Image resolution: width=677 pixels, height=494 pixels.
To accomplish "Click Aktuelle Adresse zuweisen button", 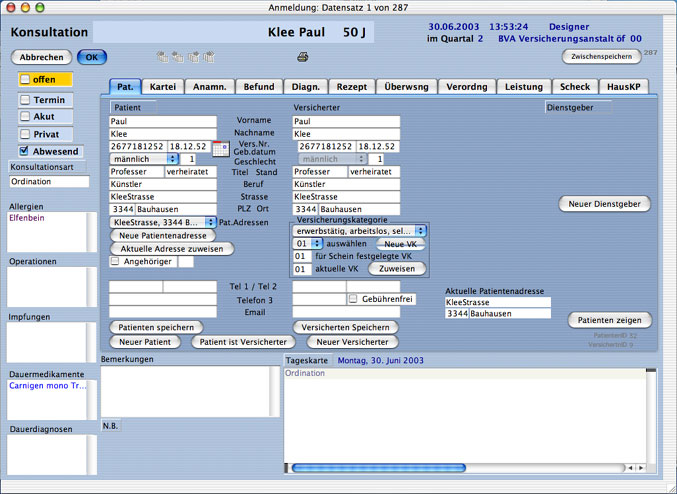I will 172,249.
